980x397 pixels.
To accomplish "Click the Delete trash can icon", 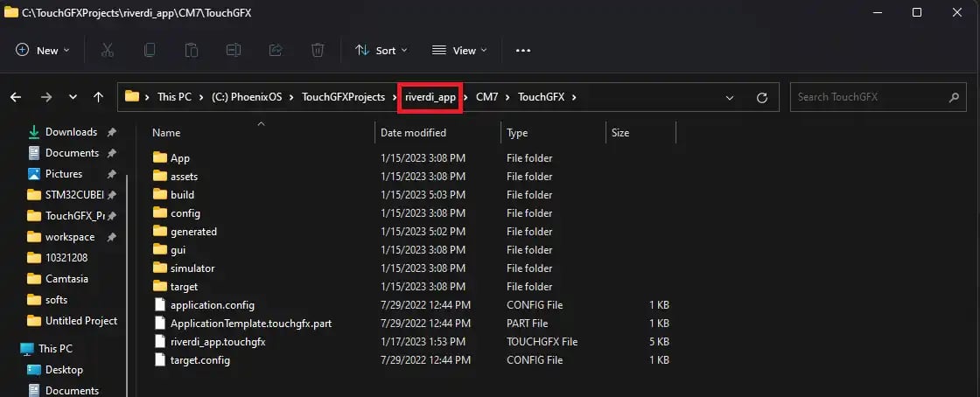I will click(318, 51).
